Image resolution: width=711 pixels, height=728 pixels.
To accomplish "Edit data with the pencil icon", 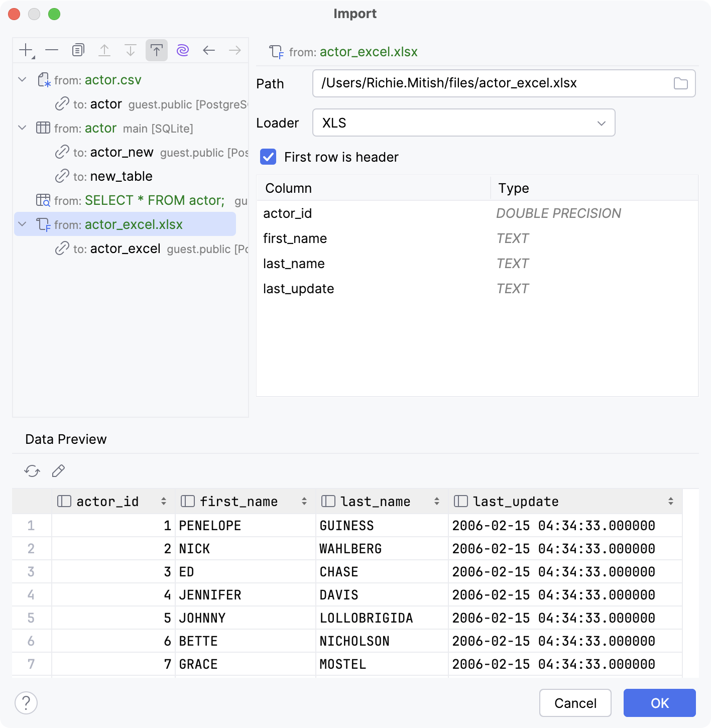I will [x=58, y=470].
